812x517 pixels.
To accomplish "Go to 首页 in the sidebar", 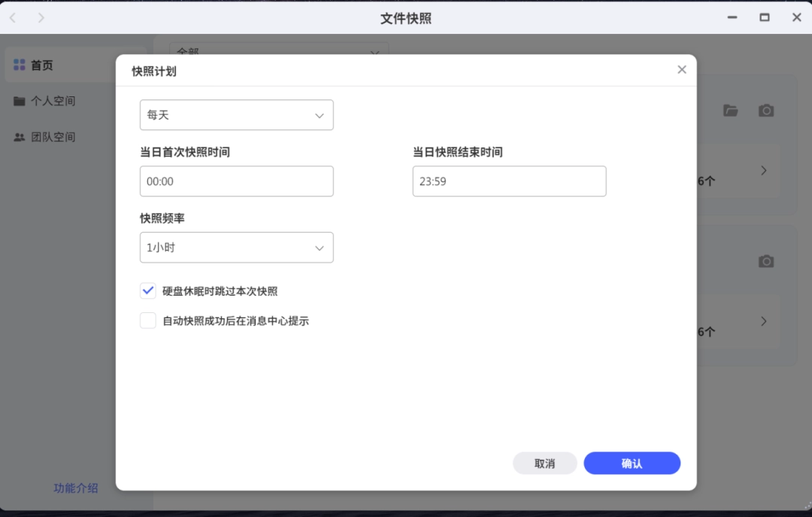I will point(41,65).
